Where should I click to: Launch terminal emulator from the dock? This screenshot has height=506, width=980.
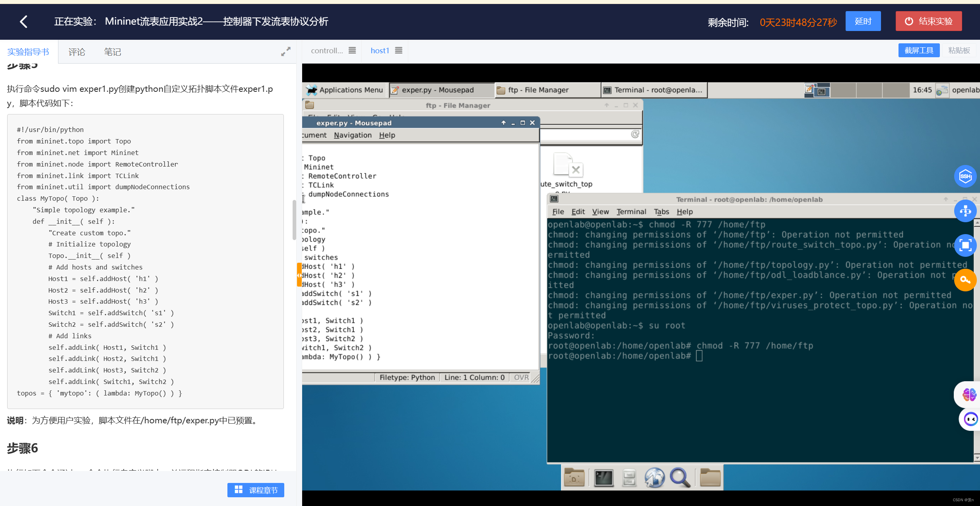click(603, 478)
